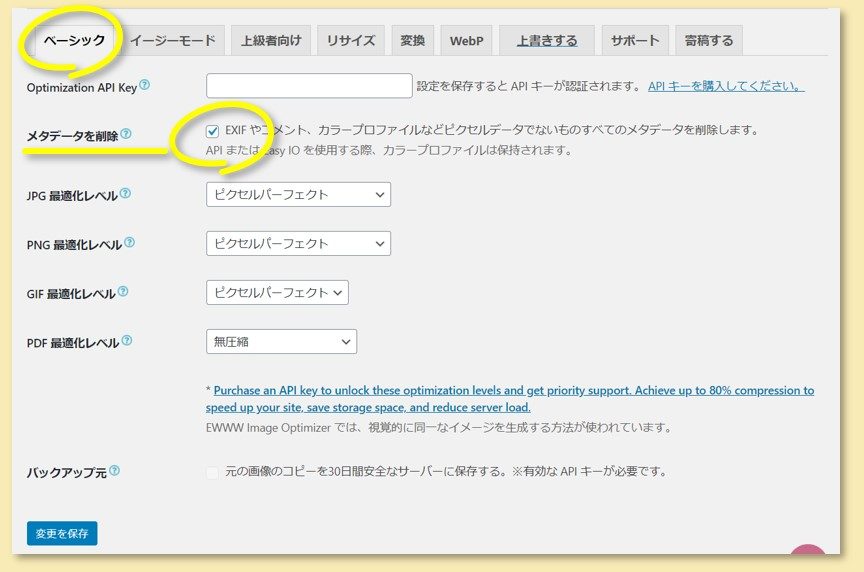Follow the Purchase an API key link

tap(510, 398)
